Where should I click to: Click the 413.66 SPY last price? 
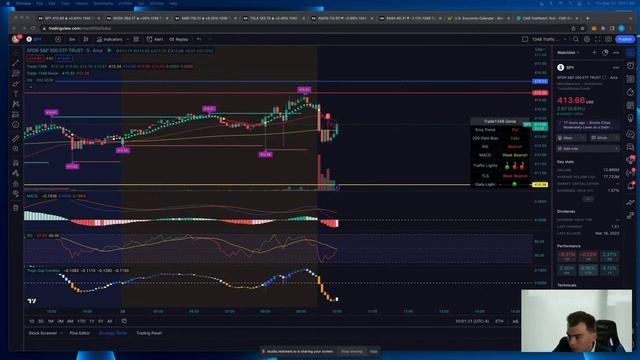pos(571,100)
